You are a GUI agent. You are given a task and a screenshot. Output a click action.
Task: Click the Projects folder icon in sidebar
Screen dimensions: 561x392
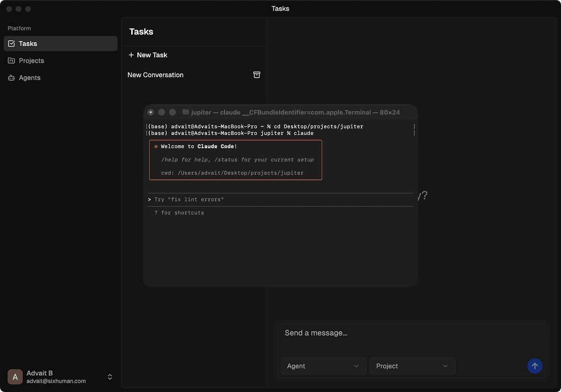[x=11, y=61]
